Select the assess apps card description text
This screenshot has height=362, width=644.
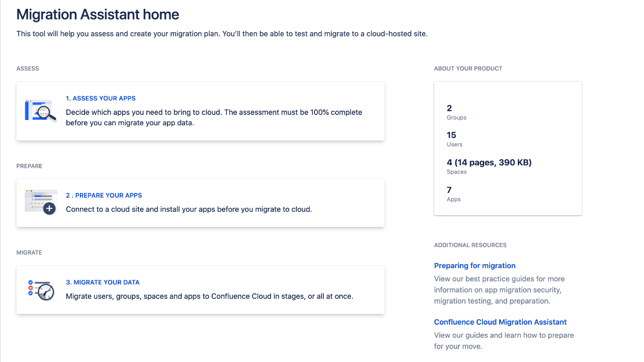pyautogui.click(x=214, y=118)
